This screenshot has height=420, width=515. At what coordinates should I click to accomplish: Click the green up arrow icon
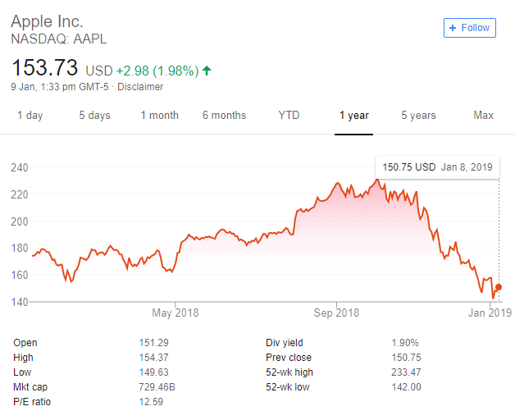coord(207,71)
